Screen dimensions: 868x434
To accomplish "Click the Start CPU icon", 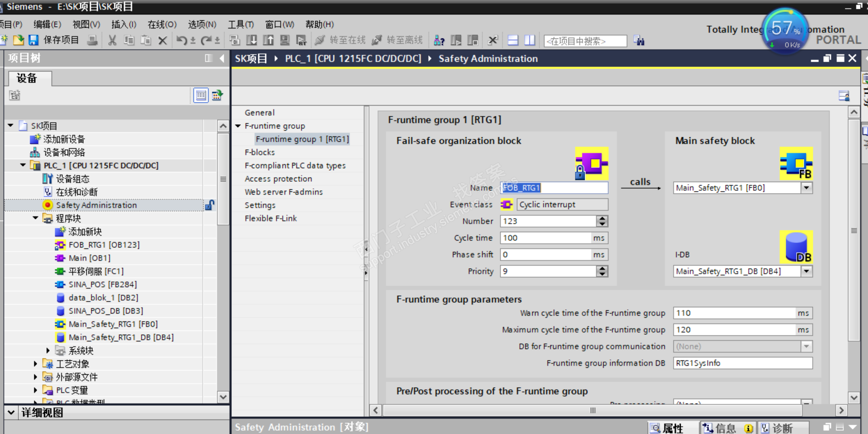I will 456,40.
